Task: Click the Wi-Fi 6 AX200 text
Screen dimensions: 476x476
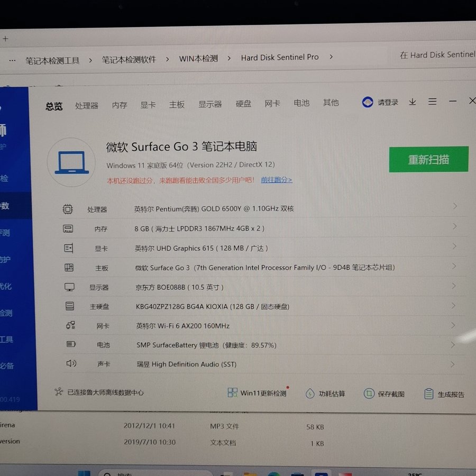Action: tap(183, 326)
